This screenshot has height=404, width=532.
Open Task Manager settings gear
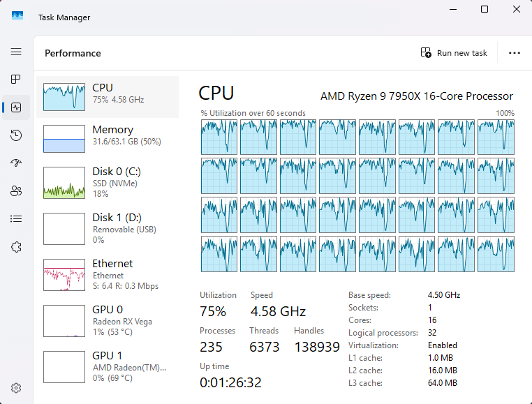[x=16, y=388]
